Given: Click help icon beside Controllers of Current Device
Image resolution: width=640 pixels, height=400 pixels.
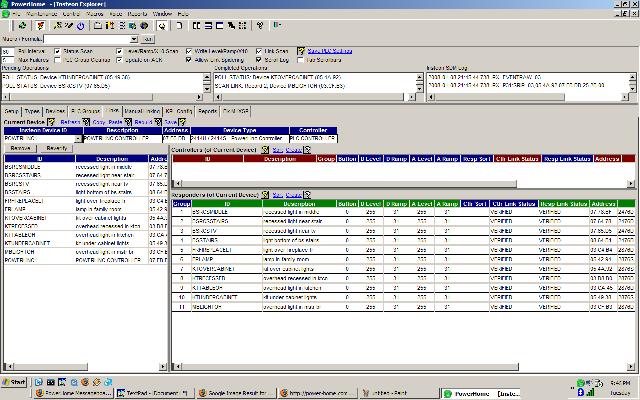Looking at the screenshot, I should pos(265,150).
